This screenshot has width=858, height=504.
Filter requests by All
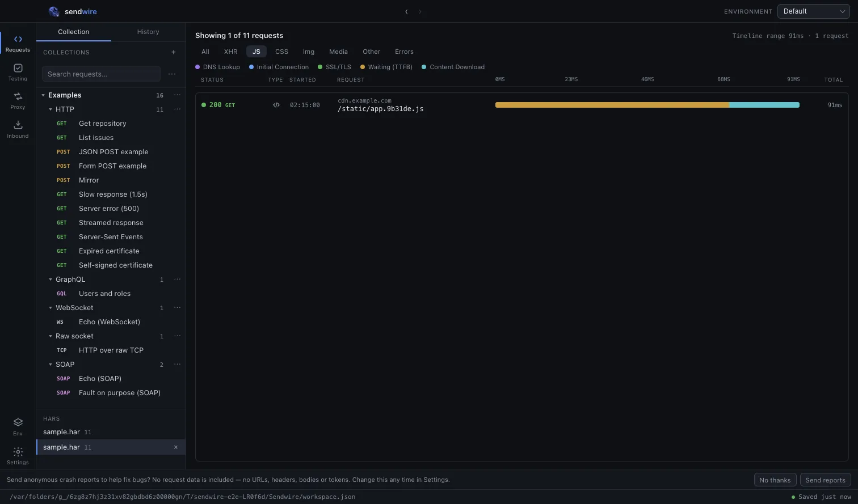205,52
